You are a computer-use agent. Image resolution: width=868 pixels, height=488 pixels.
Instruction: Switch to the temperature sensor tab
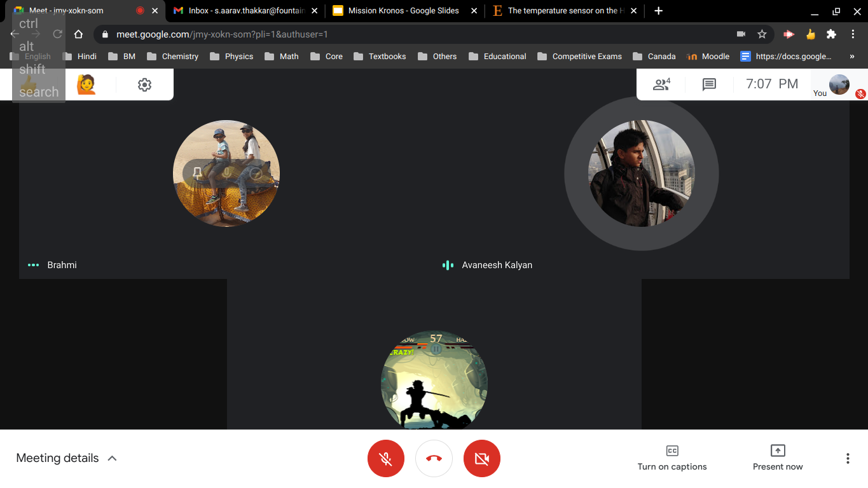pyautogui.click(x=564, y=11)
